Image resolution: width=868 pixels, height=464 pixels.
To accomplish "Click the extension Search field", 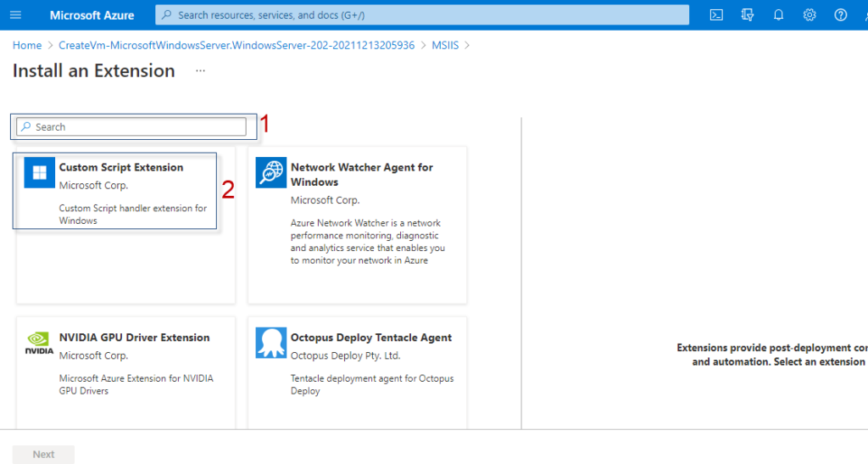I will 131,126.
